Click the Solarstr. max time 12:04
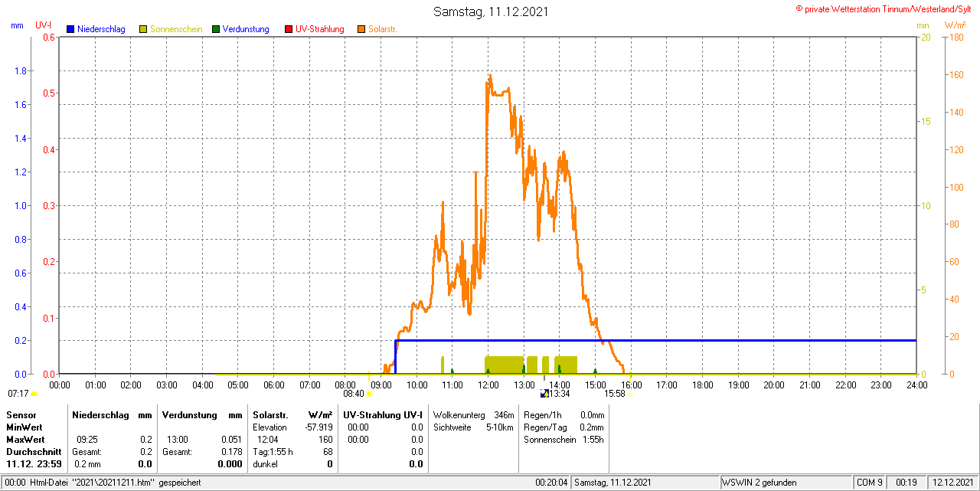 click(267, 440)
